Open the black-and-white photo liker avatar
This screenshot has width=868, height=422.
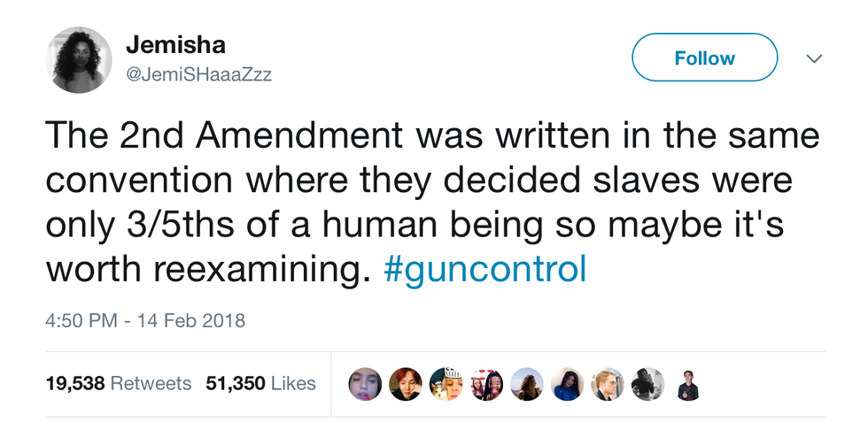pyautogui.click(x=647, y=384)
